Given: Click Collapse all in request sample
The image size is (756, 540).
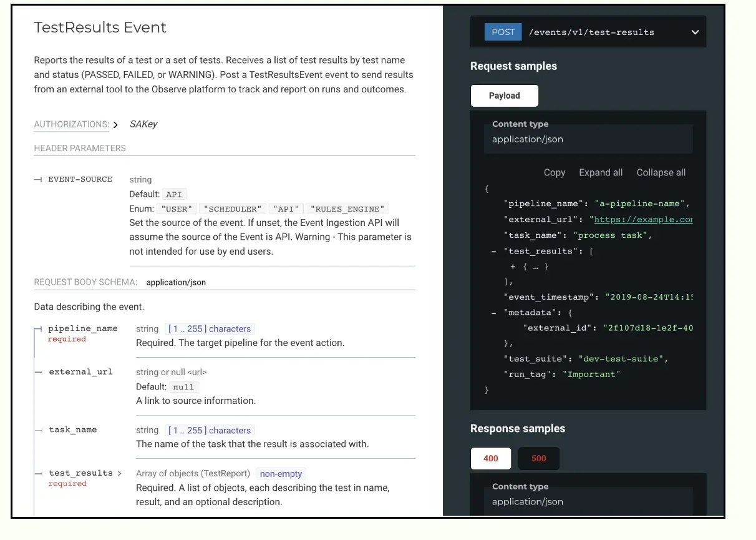Looking at the screenshot, I should click(x=661, y=172).
